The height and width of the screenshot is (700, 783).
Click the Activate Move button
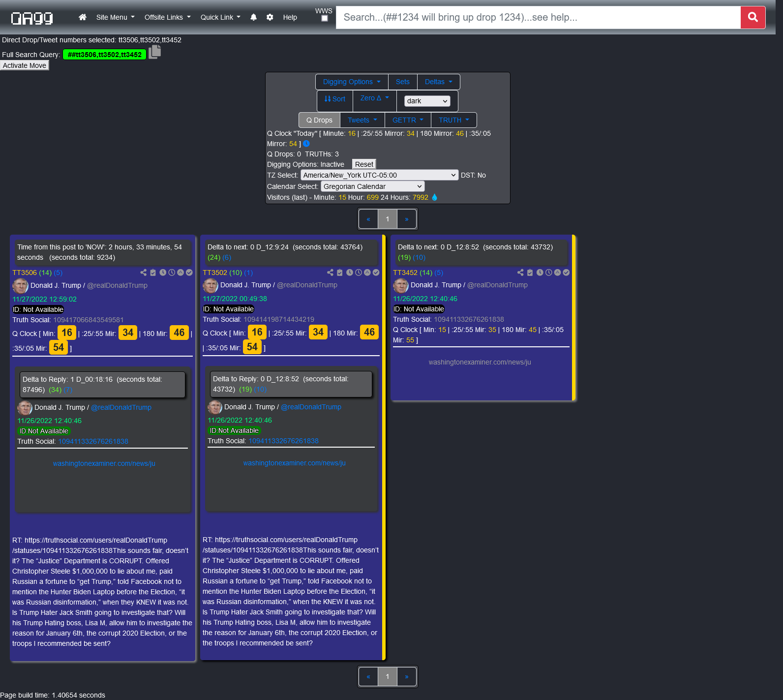[x=25, y=65]
